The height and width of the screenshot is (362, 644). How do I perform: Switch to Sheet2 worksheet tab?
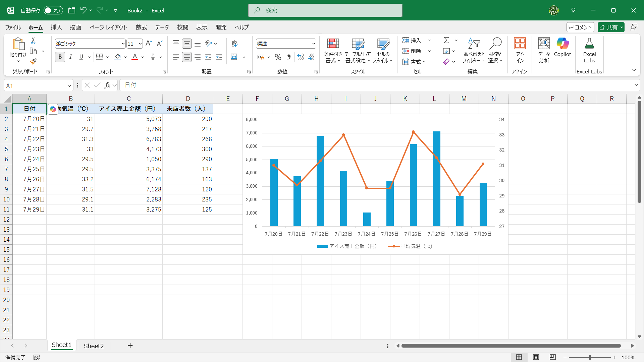pyautogui.click(x=94, y=346)
